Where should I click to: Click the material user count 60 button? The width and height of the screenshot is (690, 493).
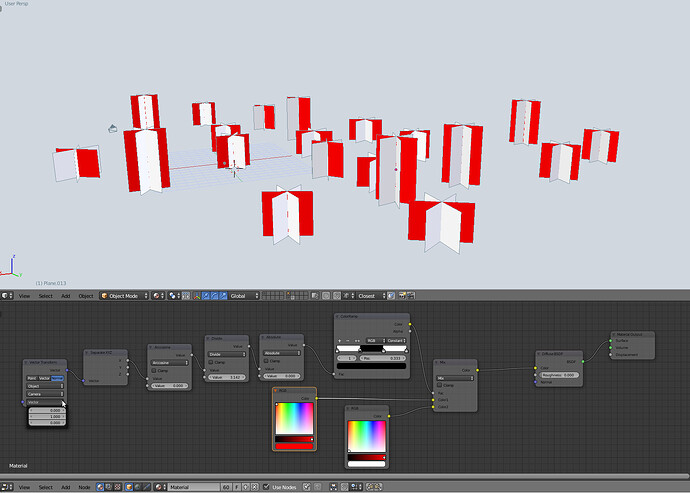pyautogui.click(x=226, y=487)
